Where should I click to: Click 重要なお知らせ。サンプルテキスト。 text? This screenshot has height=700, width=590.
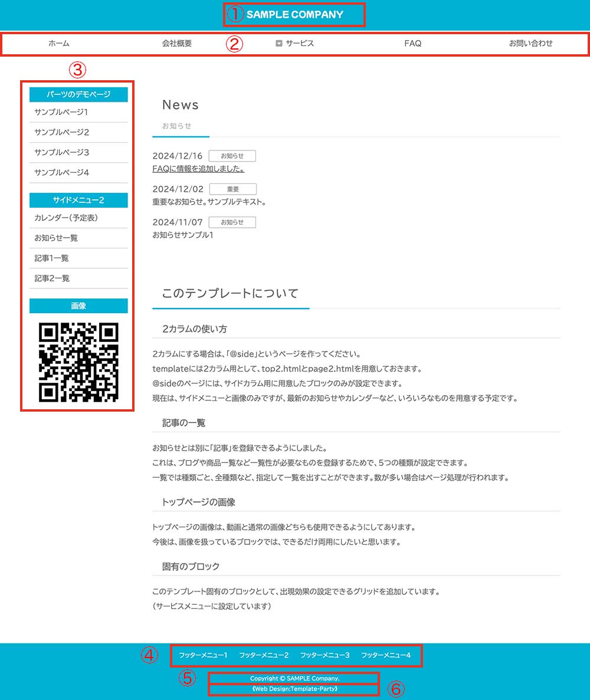tap(209, 202)
